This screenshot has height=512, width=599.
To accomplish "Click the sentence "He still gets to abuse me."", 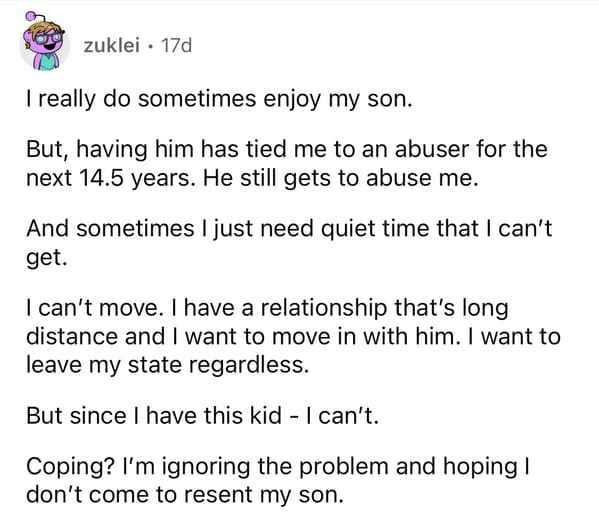I will click(x=341, y=178).
